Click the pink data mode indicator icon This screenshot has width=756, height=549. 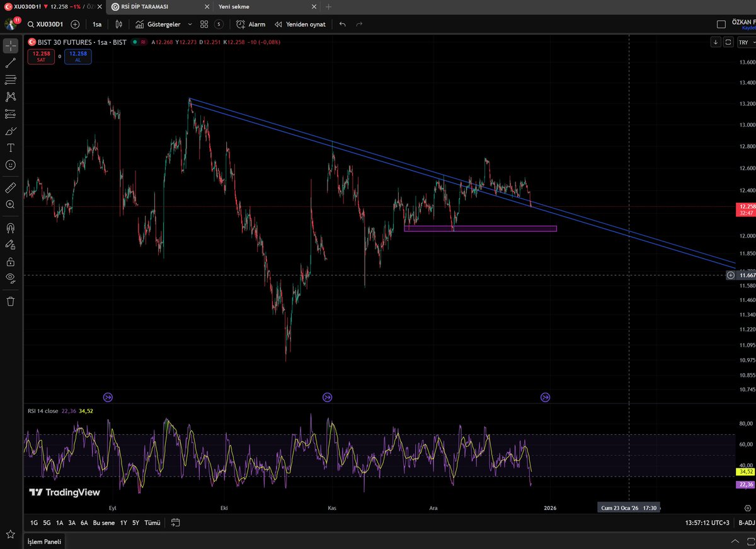click(x=143, y=42)
